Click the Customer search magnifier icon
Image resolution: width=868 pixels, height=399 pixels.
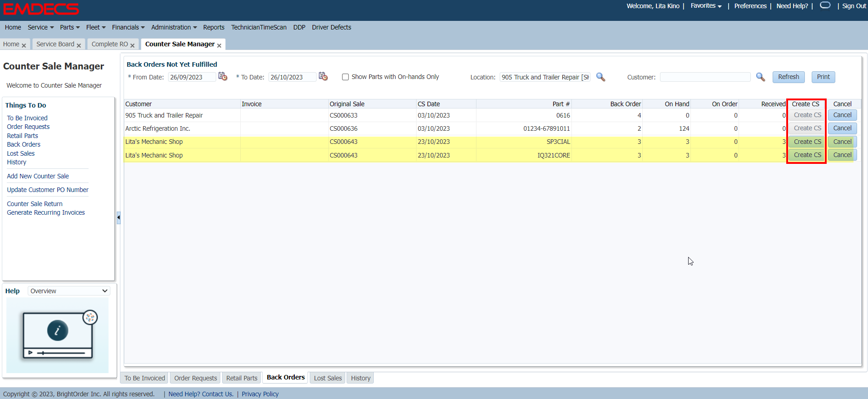(760, 77)
